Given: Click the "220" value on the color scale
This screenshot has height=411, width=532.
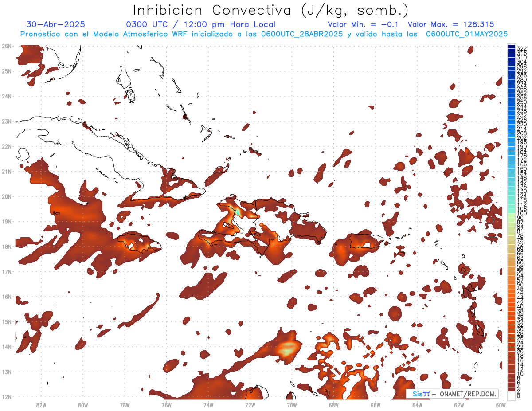Looking at the screenshot, I should 522,124.
